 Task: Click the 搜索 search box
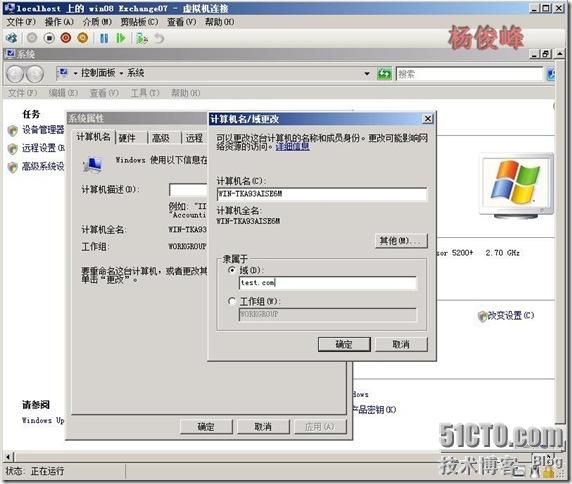pyautogui.click(x=469, y=74)
